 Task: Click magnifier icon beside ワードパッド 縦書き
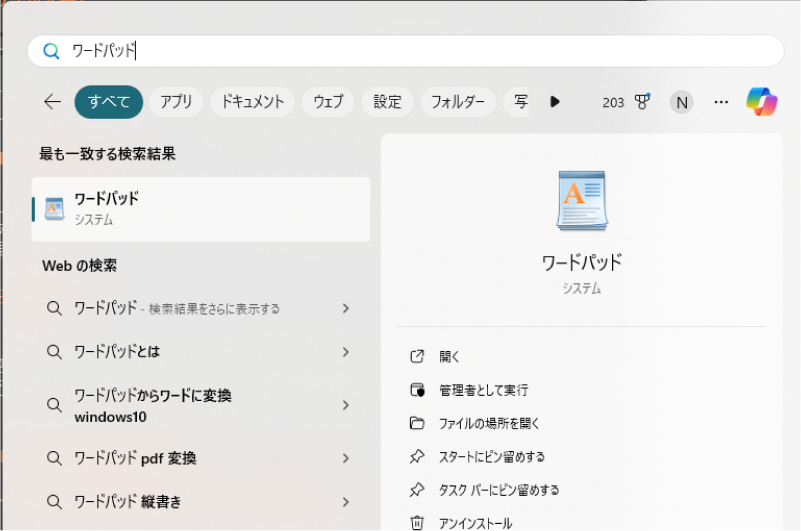[54, 502]
